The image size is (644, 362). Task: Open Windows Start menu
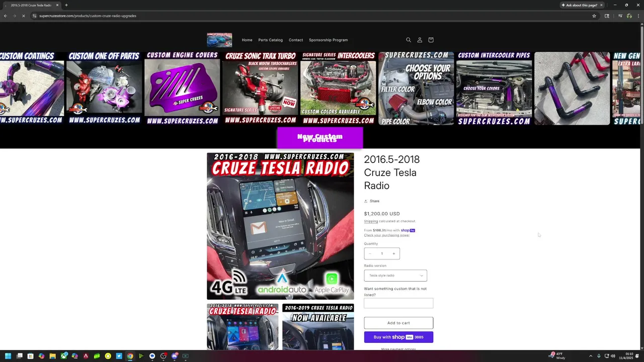pos(8,356)
